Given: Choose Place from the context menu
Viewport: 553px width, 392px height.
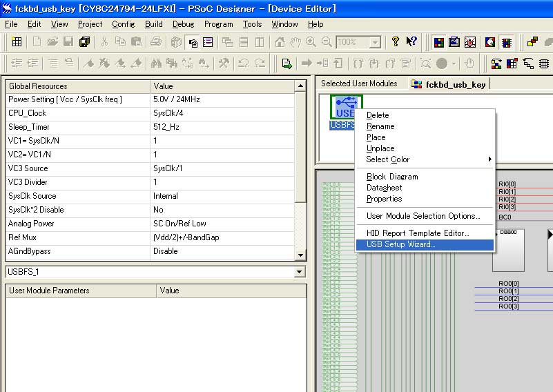Looking at the screenshot, I should pyautogui.click(x=425, y=137).
